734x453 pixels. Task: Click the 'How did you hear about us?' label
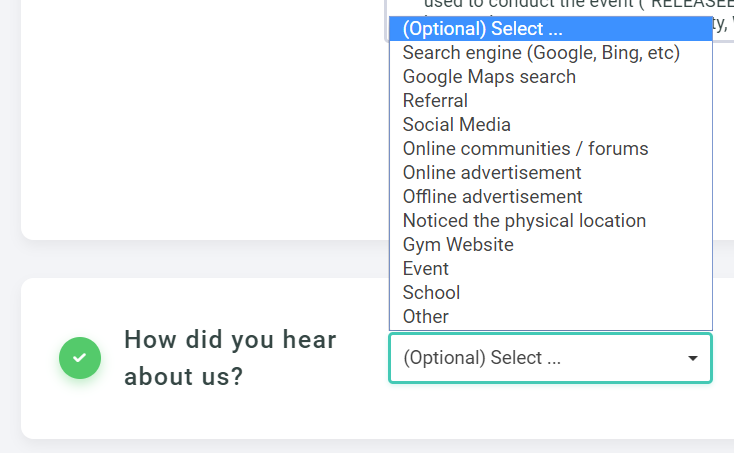pos(230,358)
